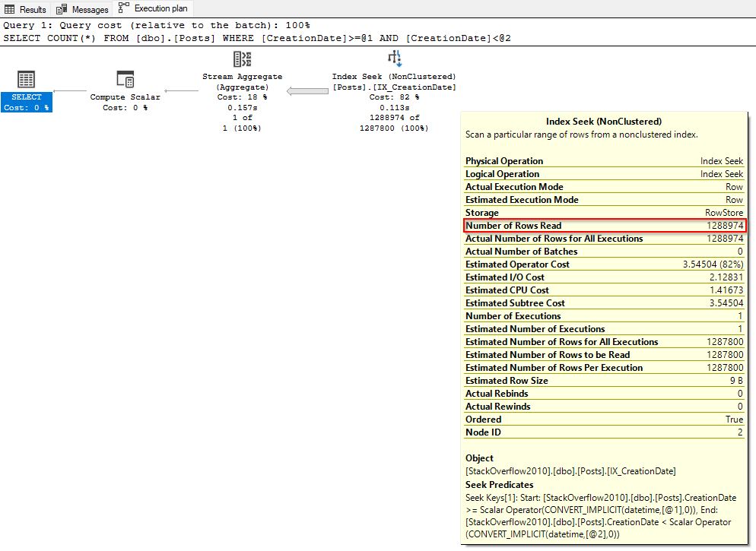Click the 'Number of Executions' row
The height and width of the screenshot is (551, 756).
click(605, 316)
